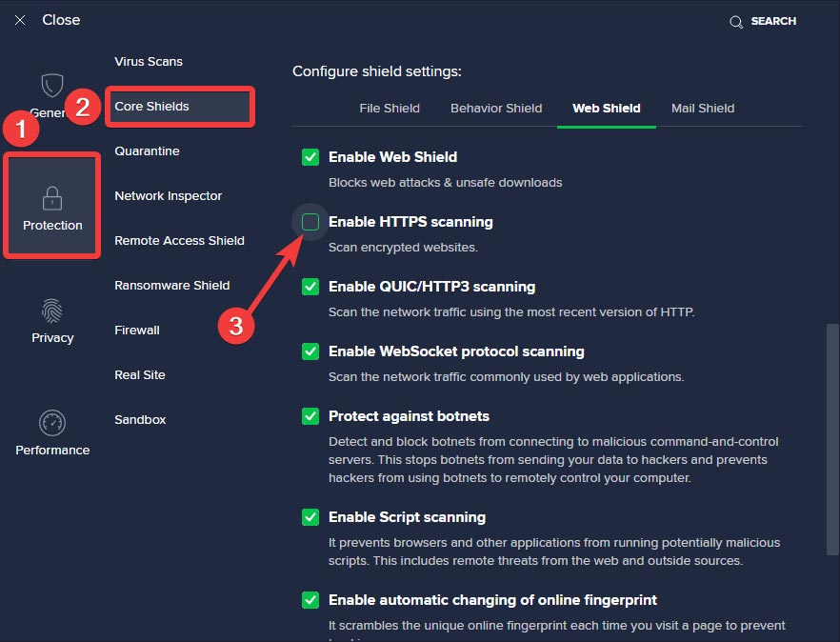Click the X close icon top left

pos(20,19)
